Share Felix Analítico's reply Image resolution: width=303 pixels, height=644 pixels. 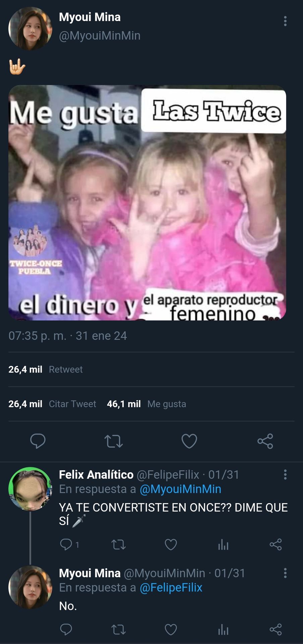tap(276, 544)
